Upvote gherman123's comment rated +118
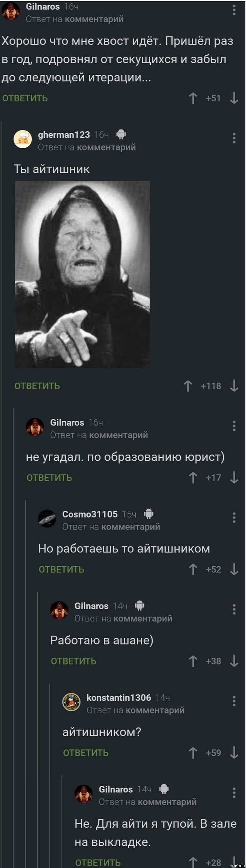The height and width of the screenshot is (868, 246). point(188,386)
